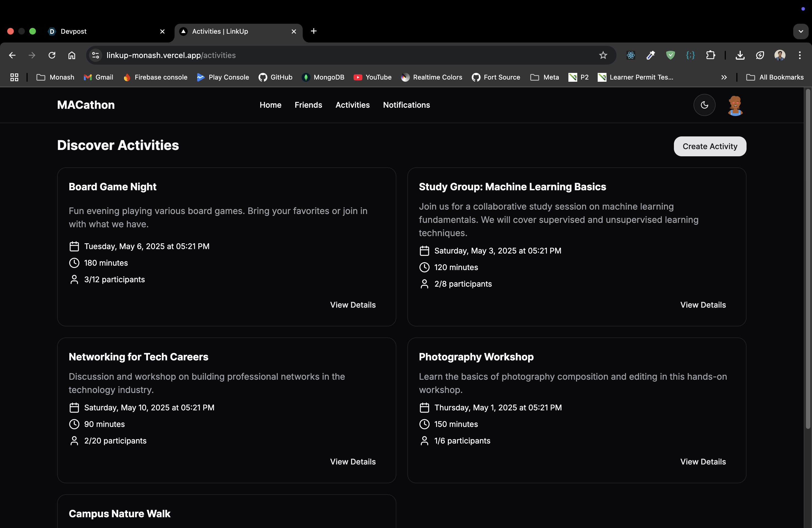Click the eyedropper color picker extension
The height and width of the screenshot is (528, 812).
click(x=651, y=55)
